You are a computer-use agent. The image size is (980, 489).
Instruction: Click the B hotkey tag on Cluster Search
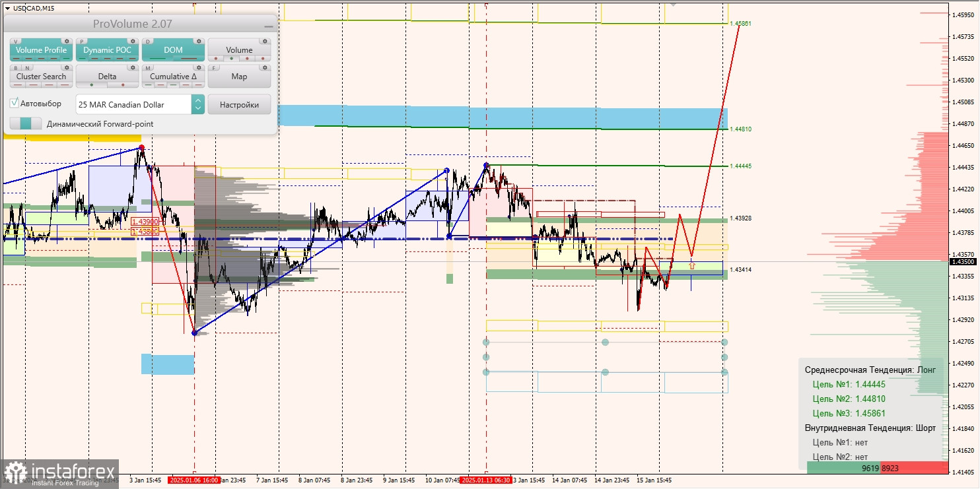click(16, 68)
